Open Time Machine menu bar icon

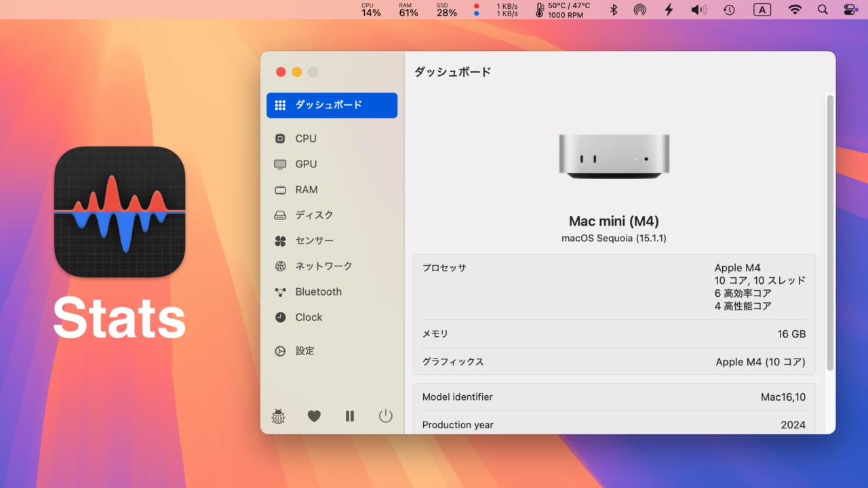[x=729, y=9]
